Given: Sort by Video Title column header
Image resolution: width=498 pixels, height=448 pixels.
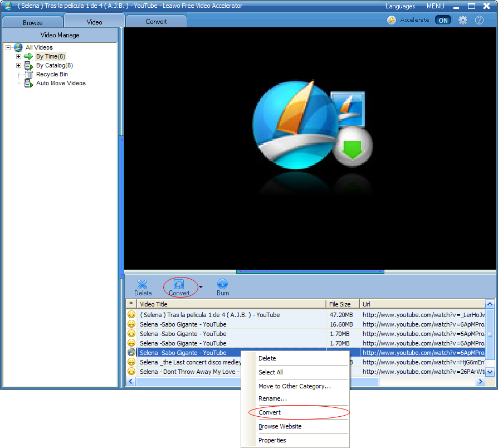Looking at the screenshot, I should coord(231,304).
